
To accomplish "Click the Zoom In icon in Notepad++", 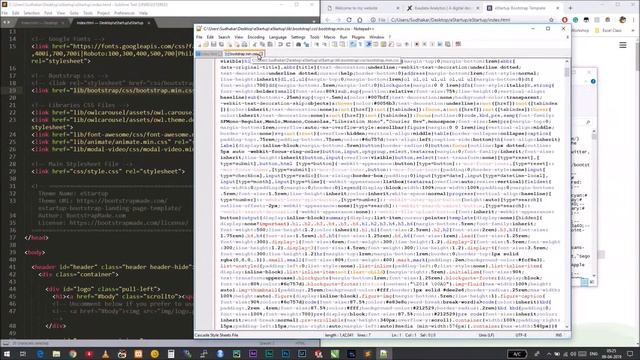I will point(317,44).
